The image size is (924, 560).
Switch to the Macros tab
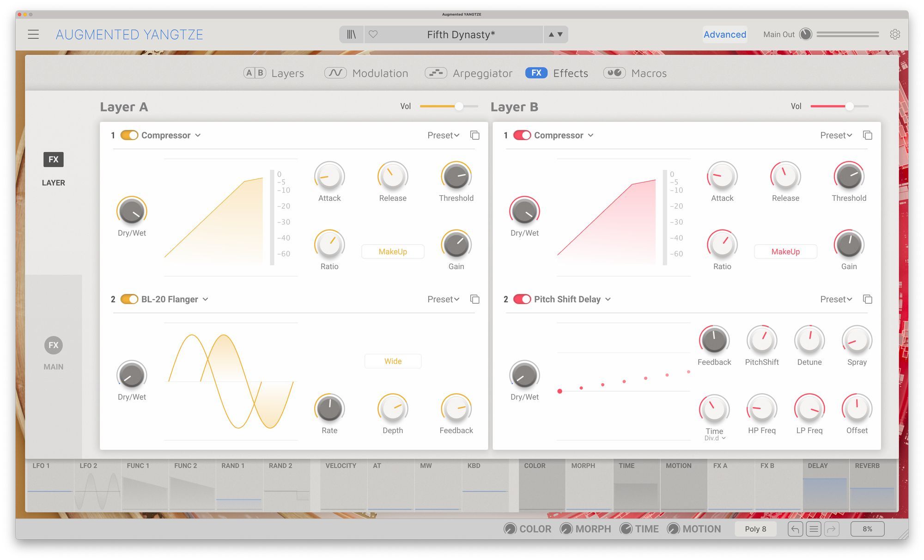pos(635,73)
